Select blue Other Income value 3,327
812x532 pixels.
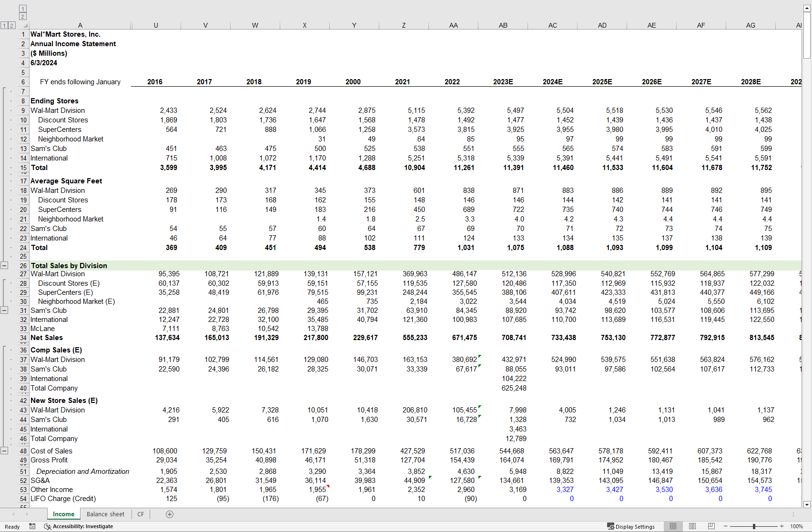tap(565, 490)
